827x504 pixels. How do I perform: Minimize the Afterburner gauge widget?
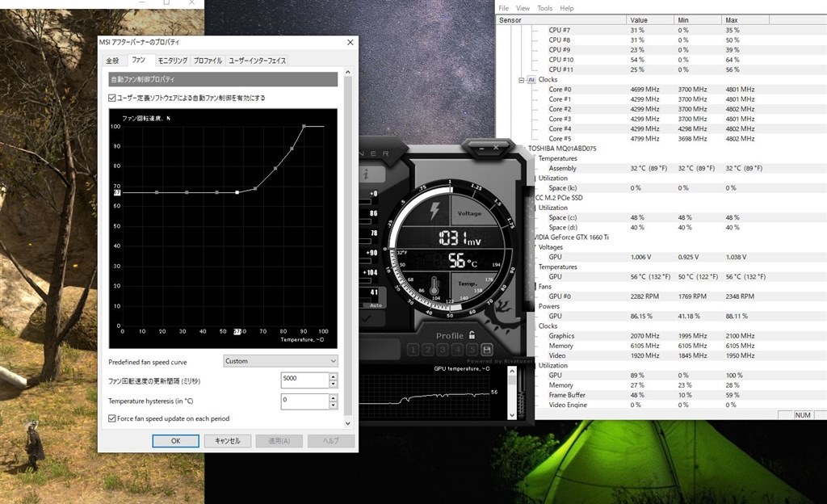[481, 148]
